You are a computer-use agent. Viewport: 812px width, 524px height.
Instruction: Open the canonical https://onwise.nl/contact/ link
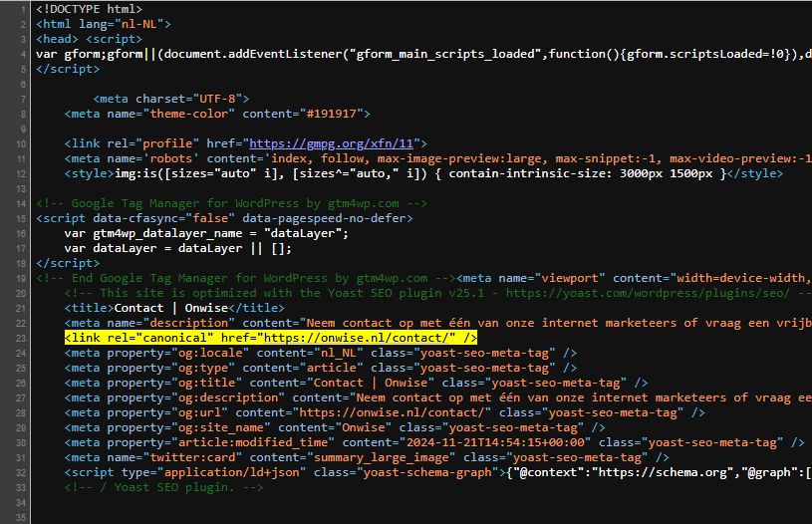click(357, 338)
